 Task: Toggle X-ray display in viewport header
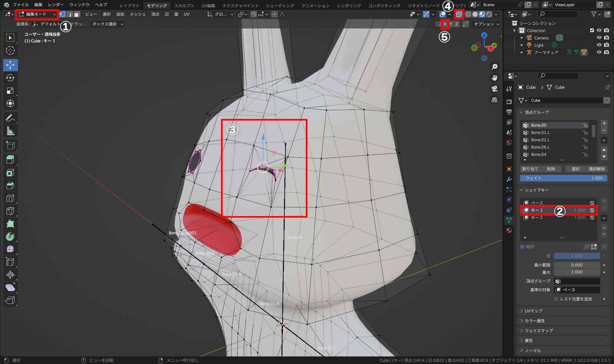click(x=459, y=14)
